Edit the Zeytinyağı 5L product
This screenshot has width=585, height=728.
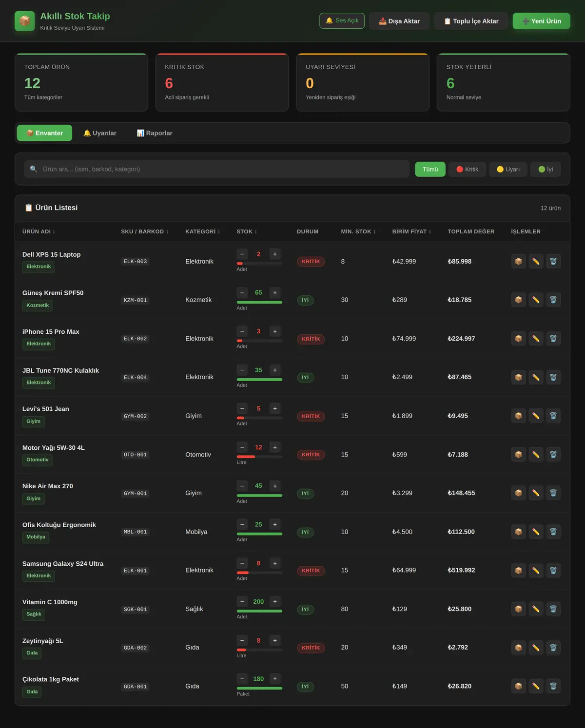point(536,648)
